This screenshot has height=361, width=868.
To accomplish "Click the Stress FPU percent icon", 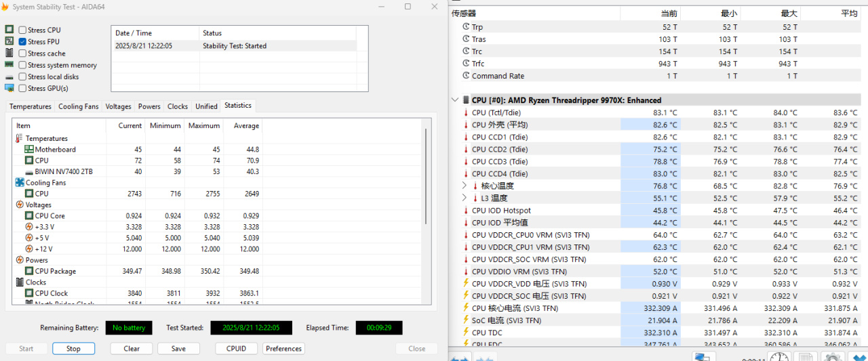I will tap(9, 41).
